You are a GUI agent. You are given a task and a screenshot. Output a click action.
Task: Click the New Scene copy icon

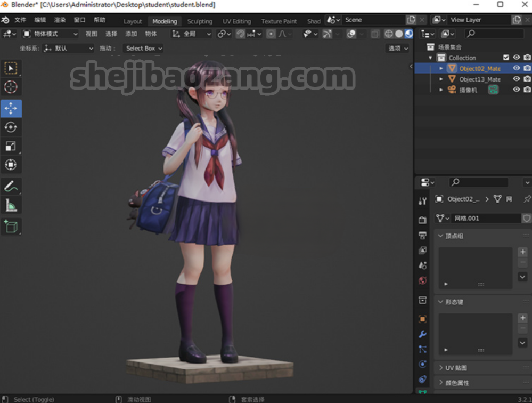tap(411, 20)
